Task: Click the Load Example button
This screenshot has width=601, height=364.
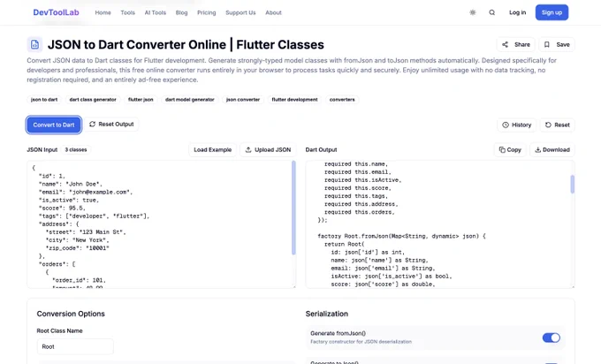Action: [x=213, y=150]
